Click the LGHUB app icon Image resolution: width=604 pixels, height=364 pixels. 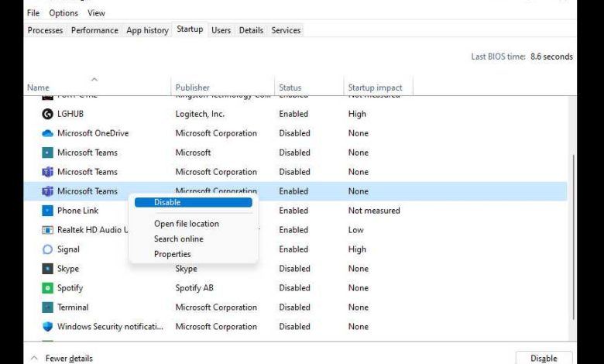(x=47, y=114)
